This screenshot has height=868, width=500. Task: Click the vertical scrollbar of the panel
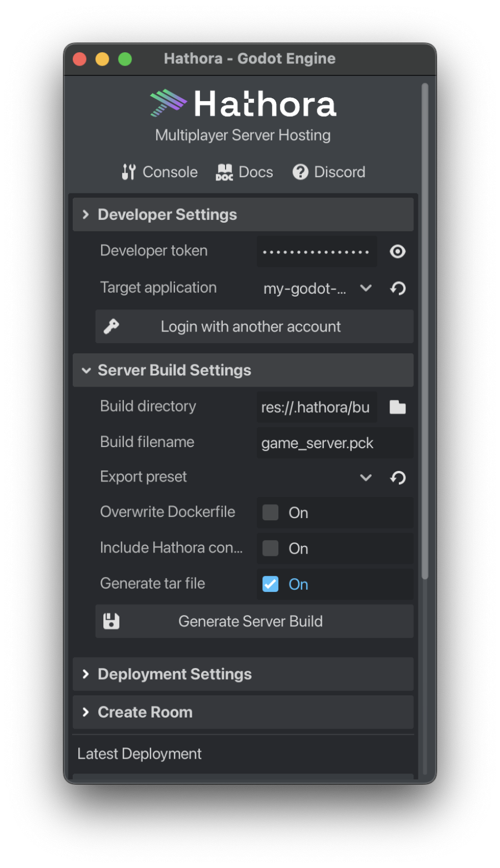click(x=425, y=331)
